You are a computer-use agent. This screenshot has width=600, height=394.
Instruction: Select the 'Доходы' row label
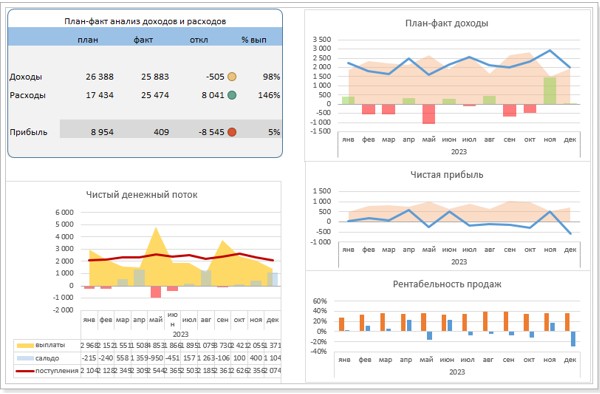26,77
